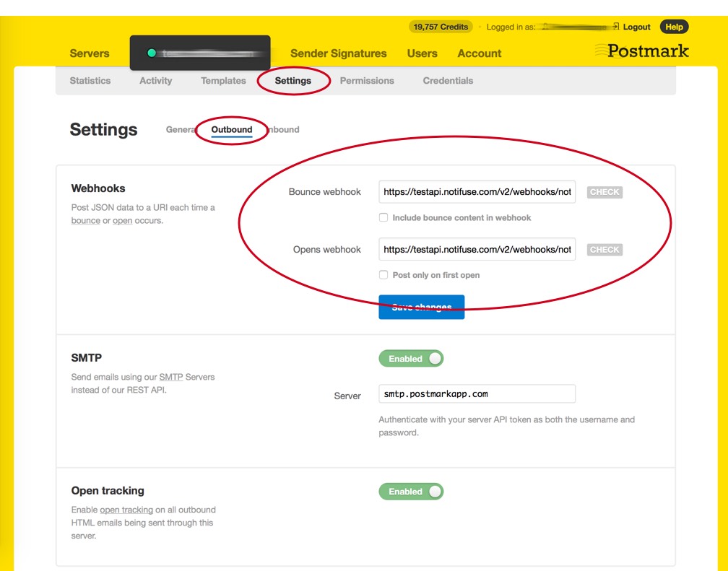The image size is (728, 571).
Task: Toggle the Open tracking Enabled switch
Action: (x=411, y=491)
